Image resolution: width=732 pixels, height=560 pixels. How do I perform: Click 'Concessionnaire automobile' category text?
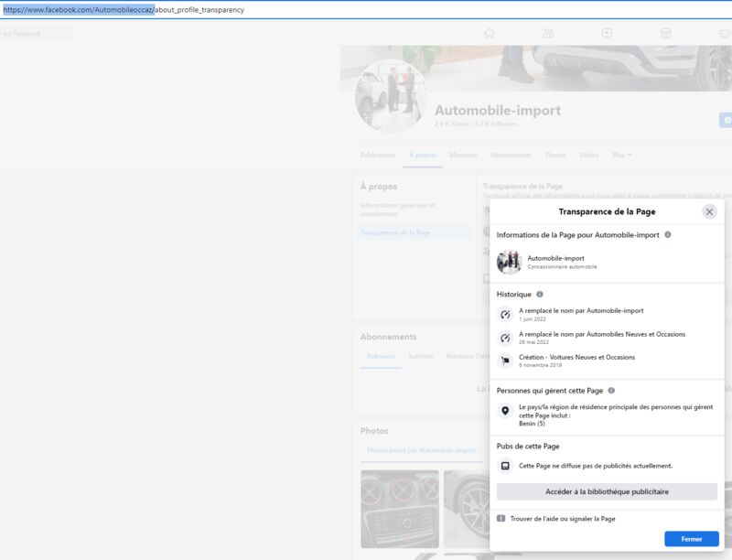pyautogui.click(x=562, y=267)
